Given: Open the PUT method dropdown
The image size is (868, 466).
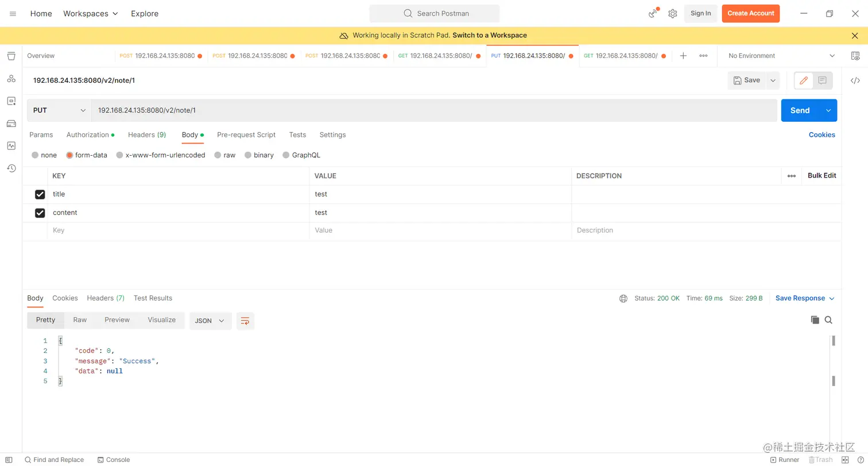Looking at the screenshot, I should [x=59, y=110].
